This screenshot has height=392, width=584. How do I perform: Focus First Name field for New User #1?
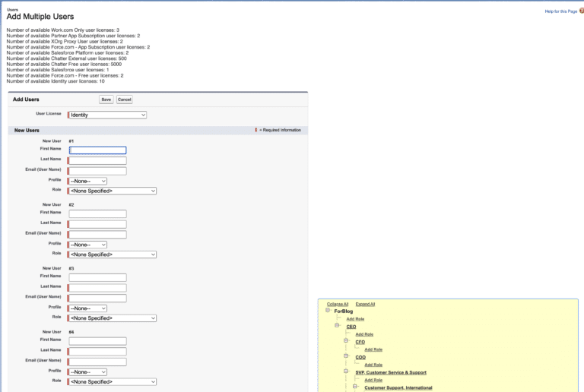click(97, 150)
